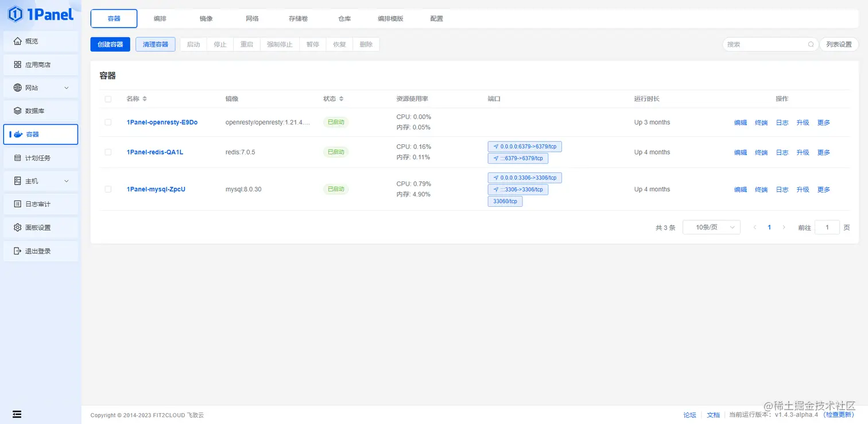
Task: Switch to the 配置 tab
Action: pos(437,18)
